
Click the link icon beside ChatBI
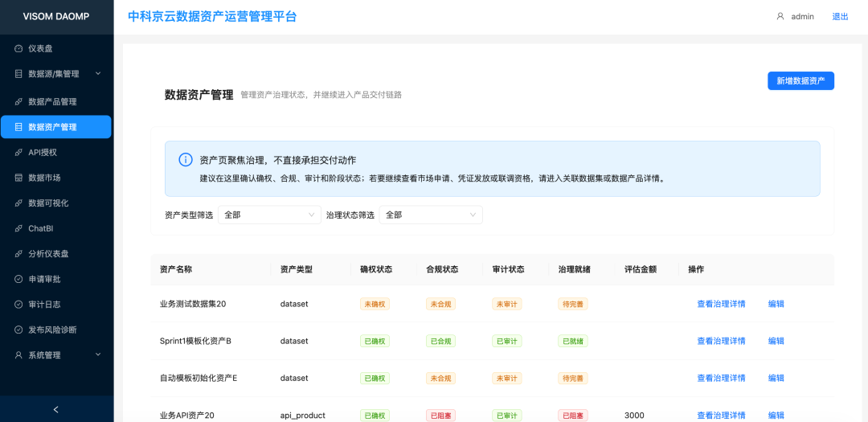(x=18, y=228)
